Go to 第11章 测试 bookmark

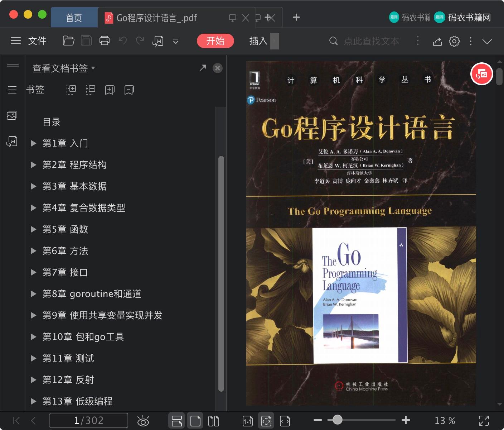pyautogui.click(x=68, y=358)
